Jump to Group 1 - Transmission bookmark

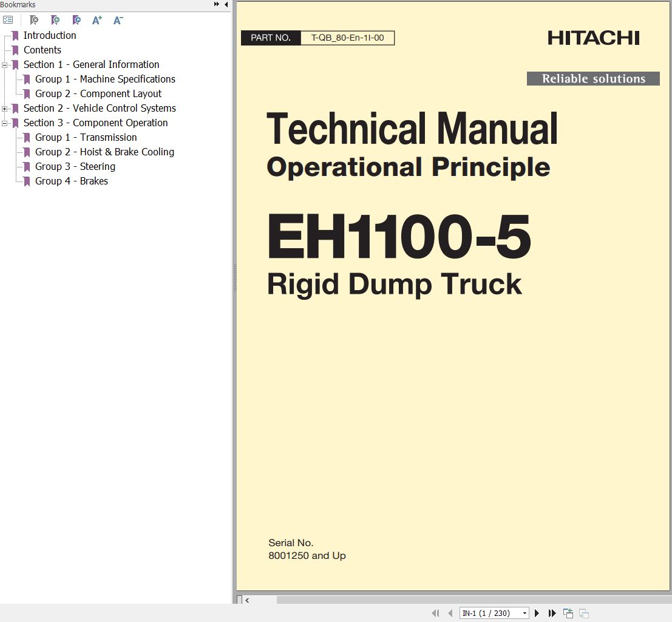click(x=86, y=137)
